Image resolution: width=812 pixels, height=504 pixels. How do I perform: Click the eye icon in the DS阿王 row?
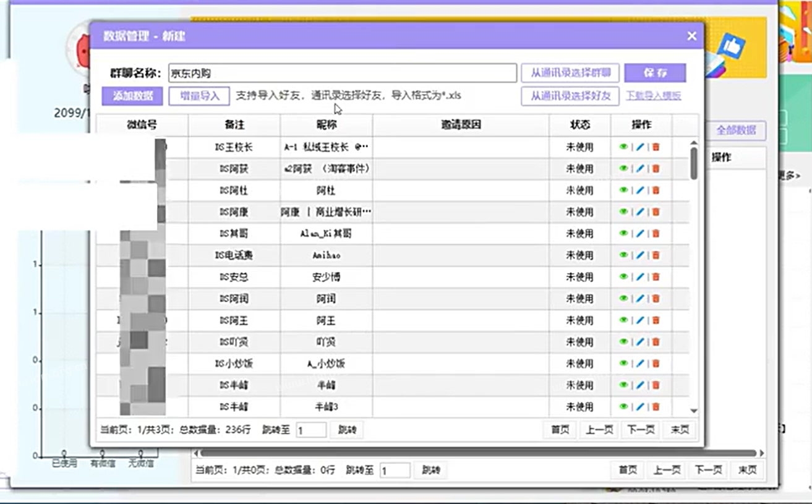click(623, 320)
